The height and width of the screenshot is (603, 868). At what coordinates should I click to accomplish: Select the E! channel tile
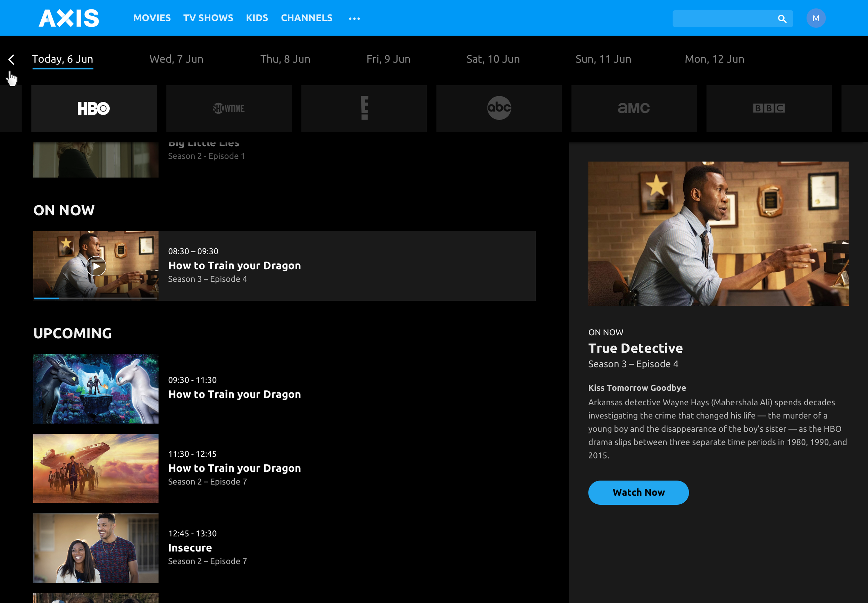(364, 108)
